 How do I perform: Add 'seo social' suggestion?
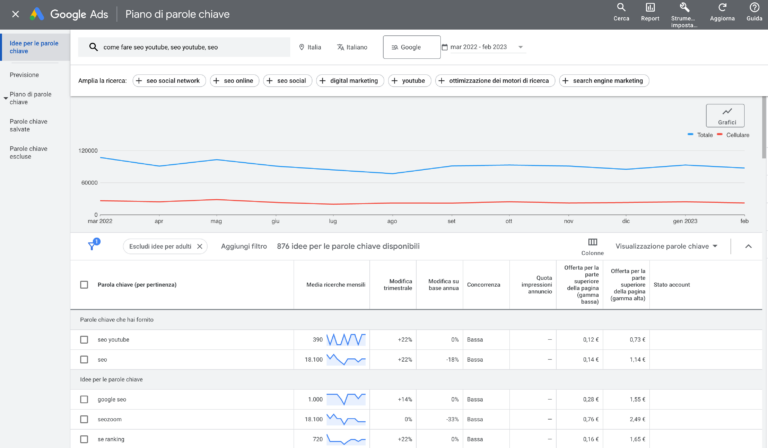[287, 80]
